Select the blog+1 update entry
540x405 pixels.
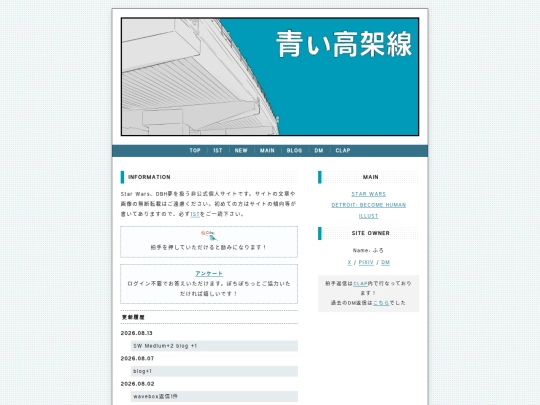point(214,371)
